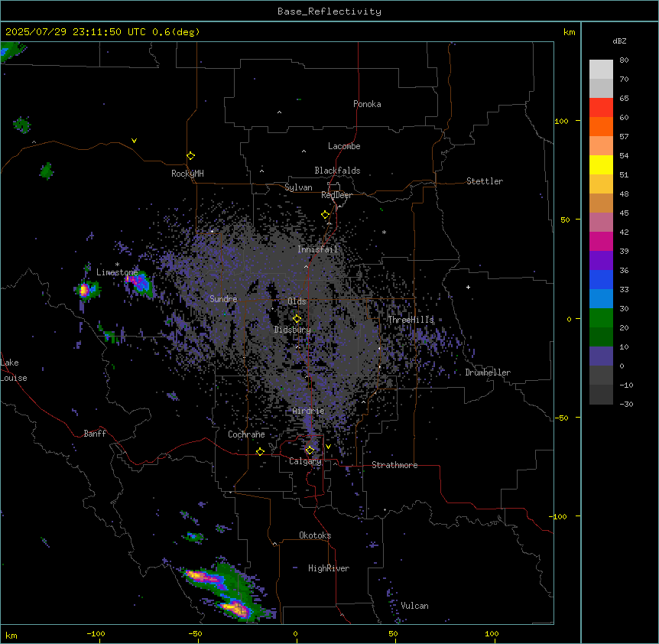The width and height of the screenshot is (659, 644).
Task: Click the Louise label
Action: click(x=14, y=378)
